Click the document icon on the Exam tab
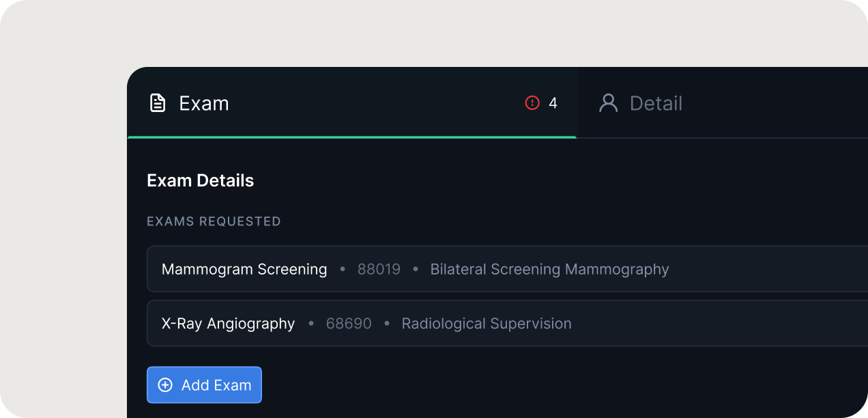Viewport: 868px width, 418px height. pyautogui.click(x=158, y=103)
